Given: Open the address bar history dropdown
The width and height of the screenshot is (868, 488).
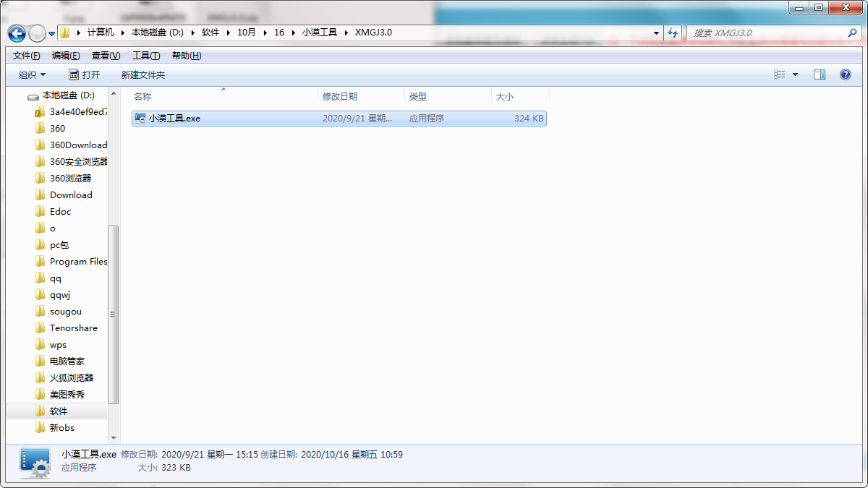Looking at the screenshot, I should coord(656,33).
